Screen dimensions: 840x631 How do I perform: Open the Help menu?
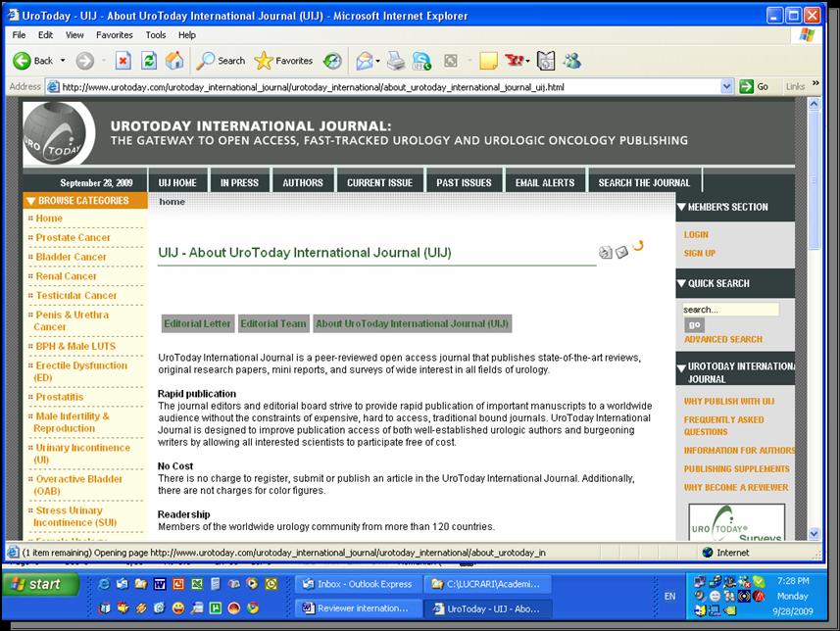(187, 35)
